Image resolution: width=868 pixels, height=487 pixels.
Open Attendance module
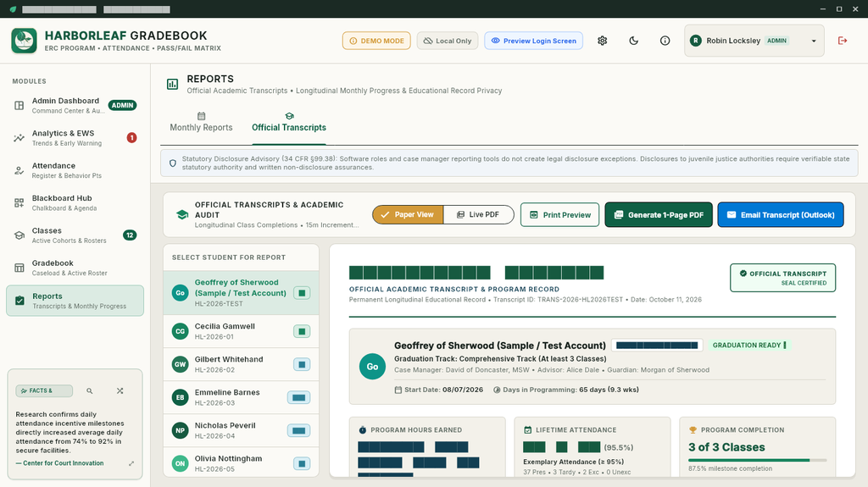click(75, 170)
